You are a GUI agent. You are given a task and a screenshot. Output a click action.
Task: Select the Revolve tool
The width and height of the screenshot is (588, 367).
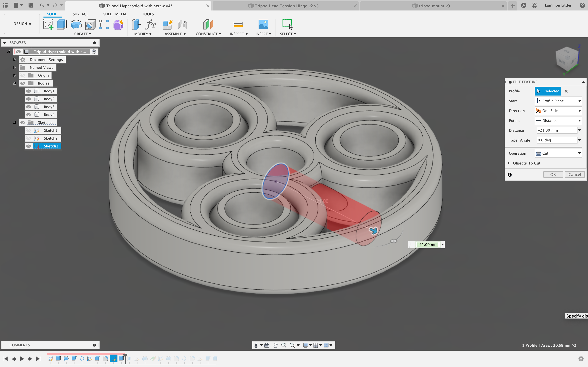(x=76, y=25)
